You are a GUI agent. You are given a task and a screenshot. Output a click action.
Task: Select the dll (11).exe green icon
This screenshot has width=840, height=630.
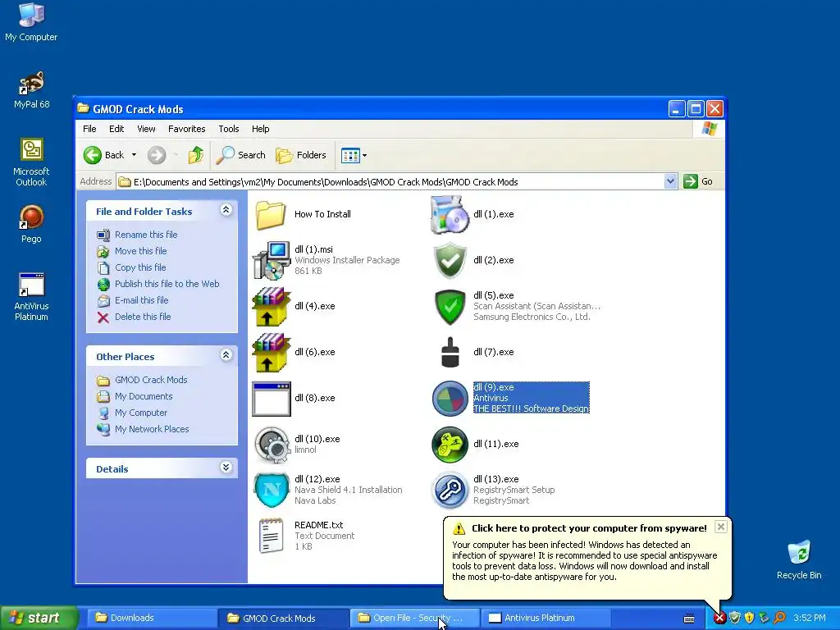(450, 445)
